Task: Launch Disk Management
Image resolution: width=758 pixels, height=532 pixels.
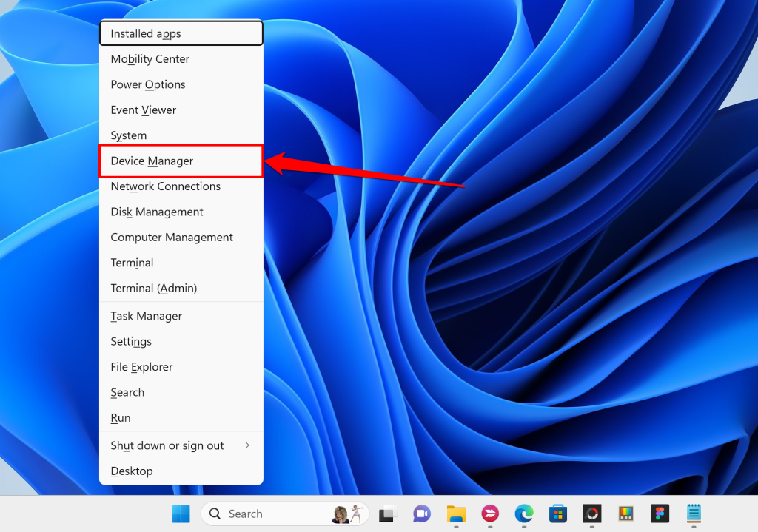Action: point(181,212)
